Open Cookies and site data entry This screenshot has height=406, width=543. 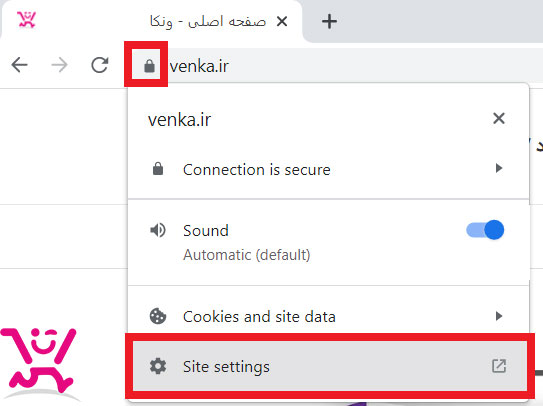tap(328, 316)
